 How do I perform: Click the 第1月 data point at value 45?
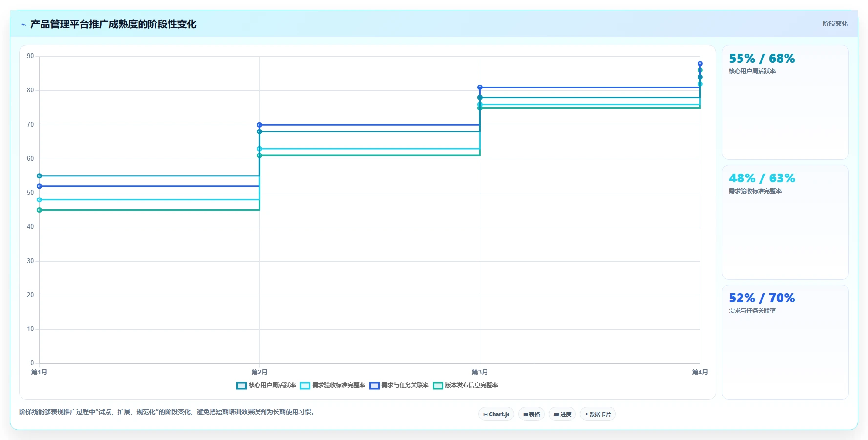tap(40, 210)
